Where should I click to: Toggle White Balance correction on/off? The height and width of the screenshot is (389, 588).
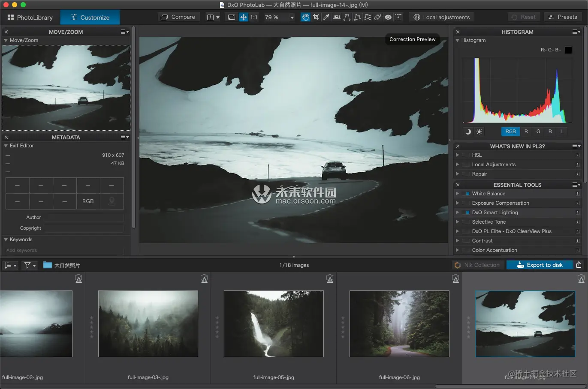click(467, 194)
